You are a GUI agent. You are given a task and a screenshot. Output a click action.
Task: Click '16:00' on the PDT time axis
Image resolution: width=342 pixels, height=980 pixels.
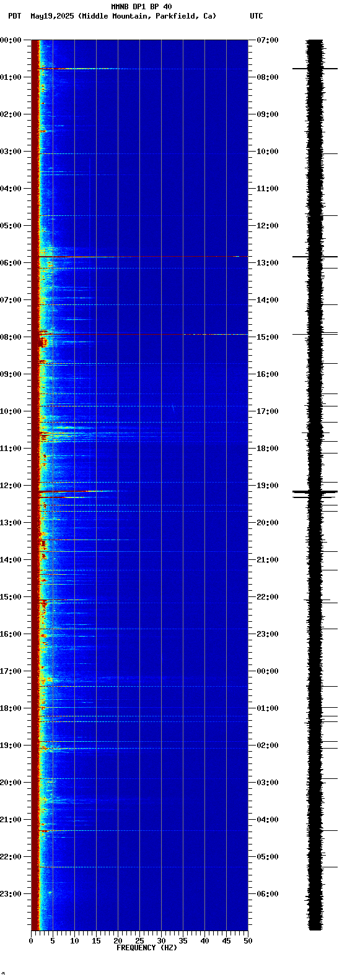point(11,634)
